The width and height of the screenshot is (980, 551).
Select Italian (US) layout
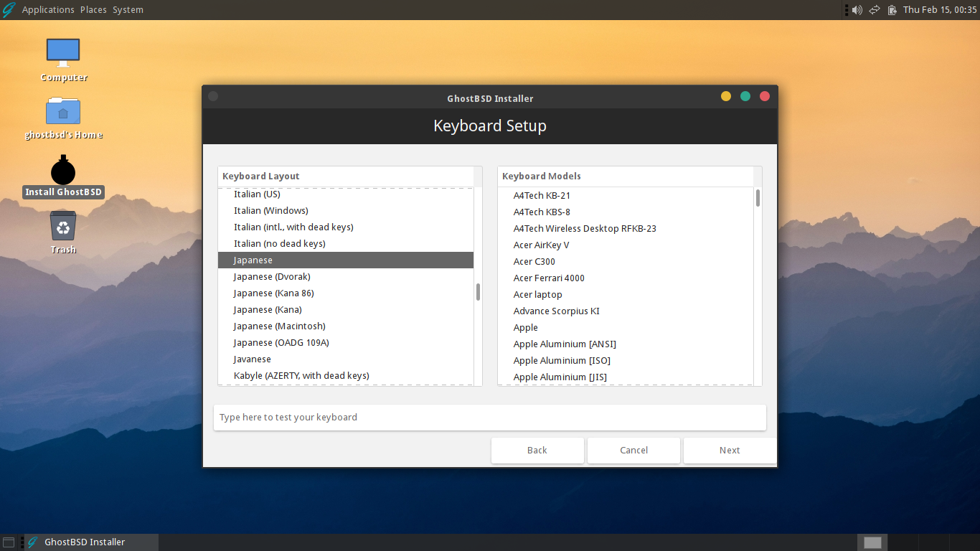point(346,194)
